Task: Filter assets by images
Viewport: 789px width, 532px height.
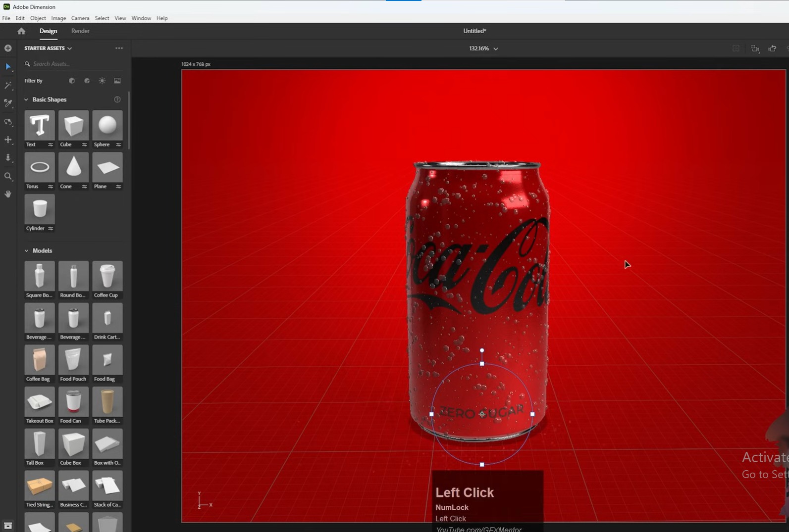Action: pos(117,81)
